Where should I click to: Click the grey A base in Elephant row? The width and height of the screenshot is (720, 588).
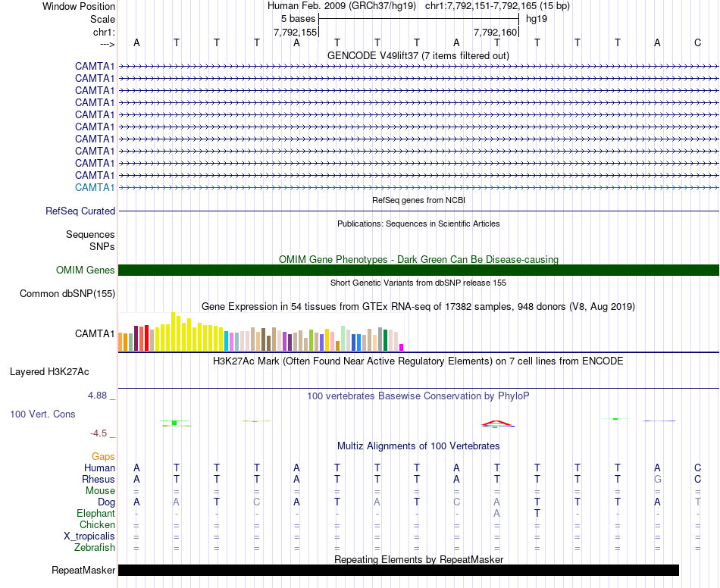click(x=497, y=513)
